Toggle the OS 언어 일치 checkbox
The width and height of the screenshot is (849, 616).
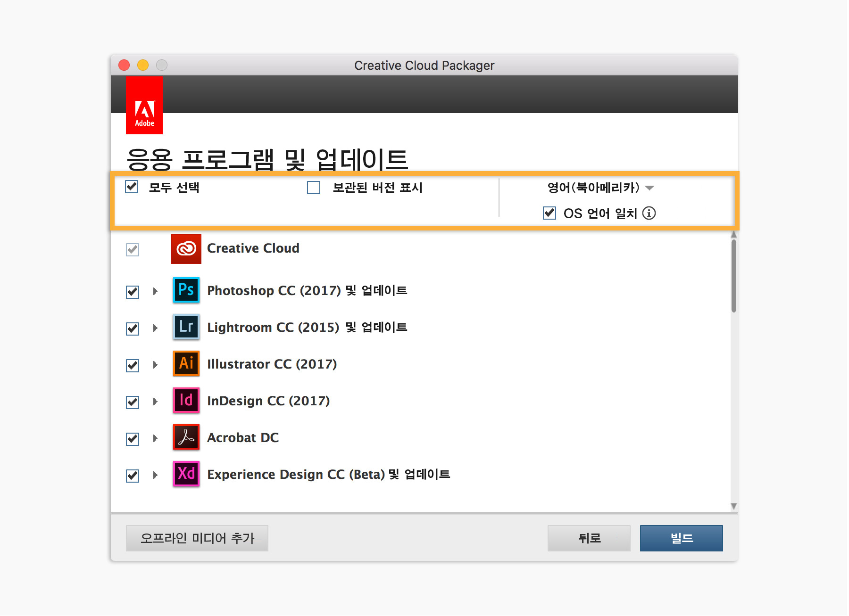click(x=549, y=213)
